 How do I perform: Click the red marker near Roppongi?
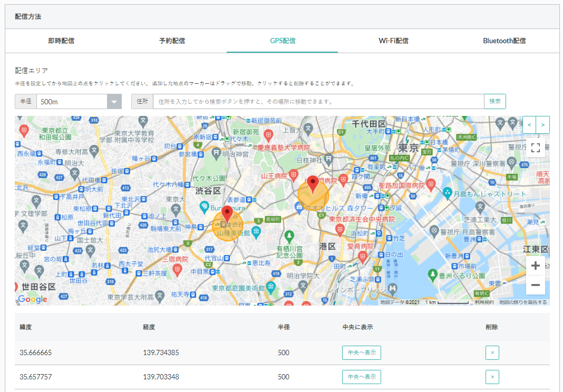pos(313,184)
